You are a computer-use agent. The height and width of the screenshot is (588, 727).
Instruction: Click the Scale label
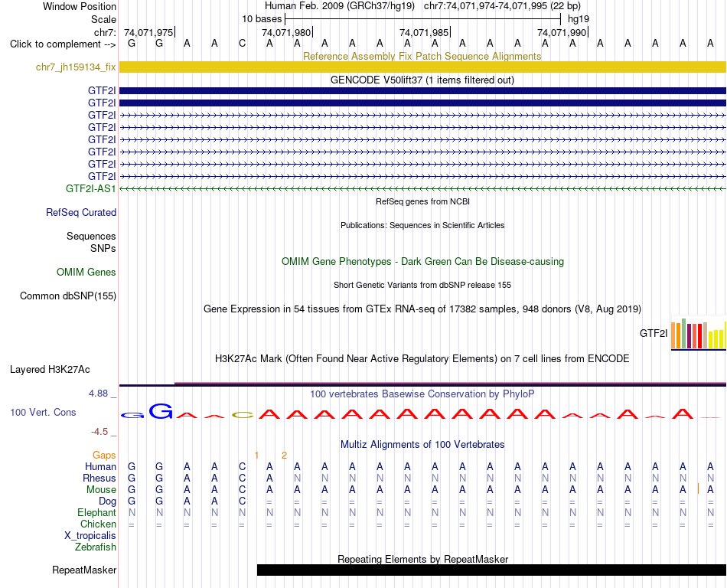coord(103,19)
